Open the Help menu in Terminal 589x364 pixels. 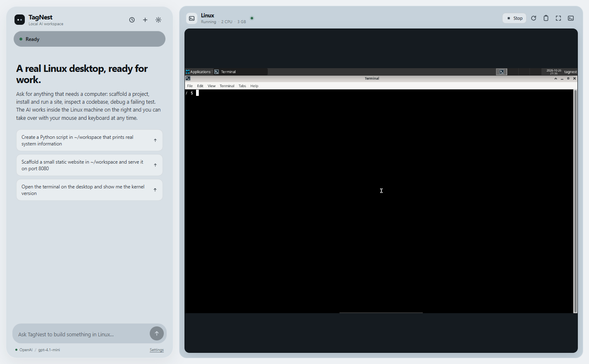(254, 86)
